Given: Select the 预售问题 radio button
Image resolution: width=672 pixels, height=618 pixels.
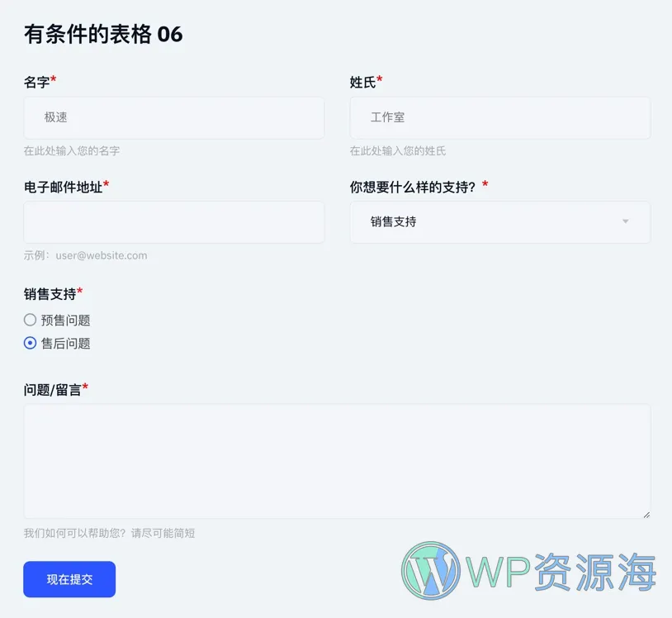Looking at the screenshot, I should [x=30, y=320].
